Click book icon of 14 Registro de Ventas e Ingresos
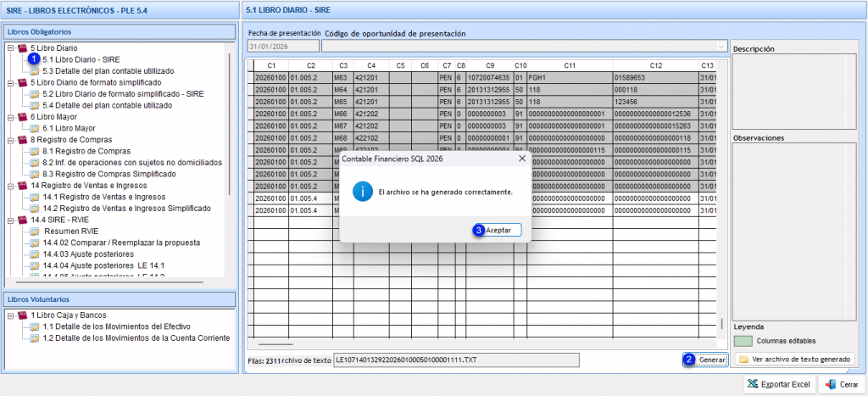The height and width of the screenshot is (396, 868). point(22,186)
